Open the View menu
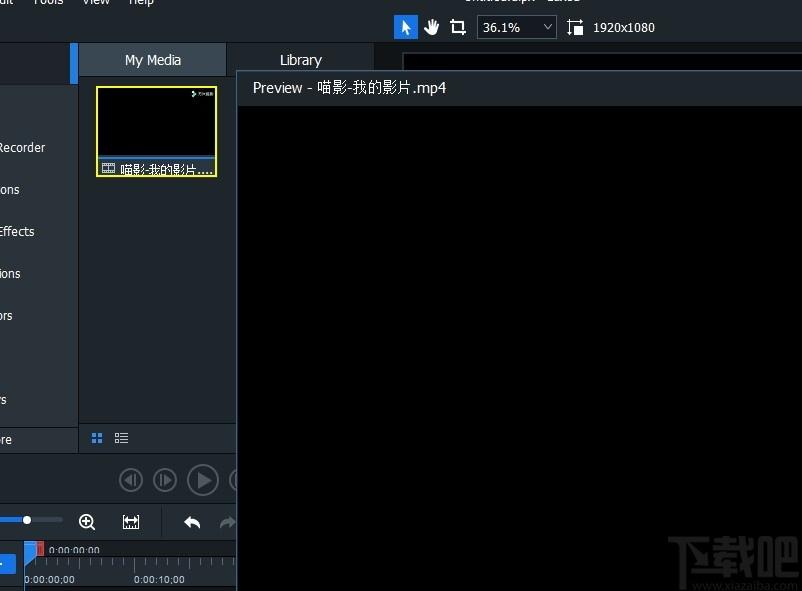The image size is (802, 591). pyautogui.click(x=96, y=3)
